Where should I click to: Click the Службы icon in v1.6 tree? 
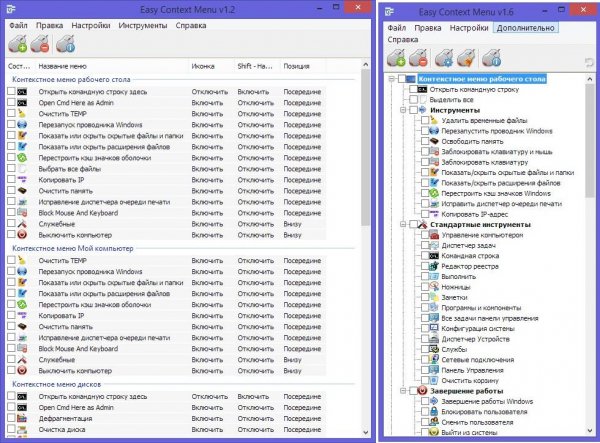(x=434, y=349)
